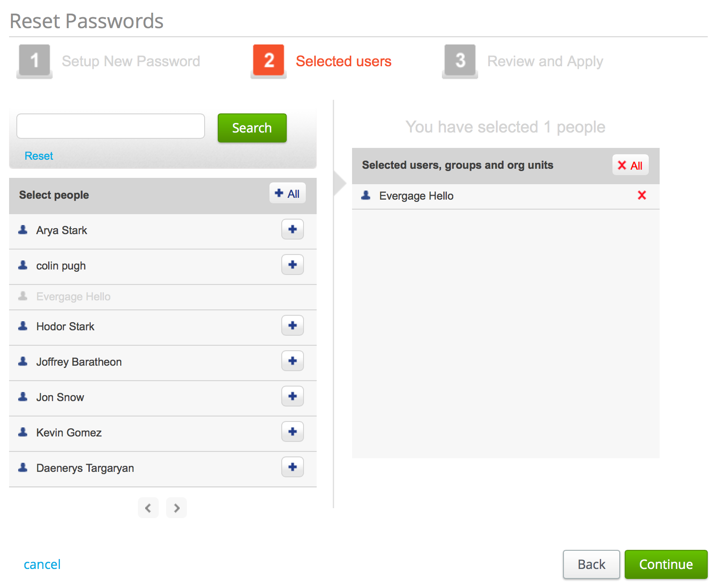
Task: Open step 1 Setup New Password
Action: pyautogui.click(x=109, y=61)
